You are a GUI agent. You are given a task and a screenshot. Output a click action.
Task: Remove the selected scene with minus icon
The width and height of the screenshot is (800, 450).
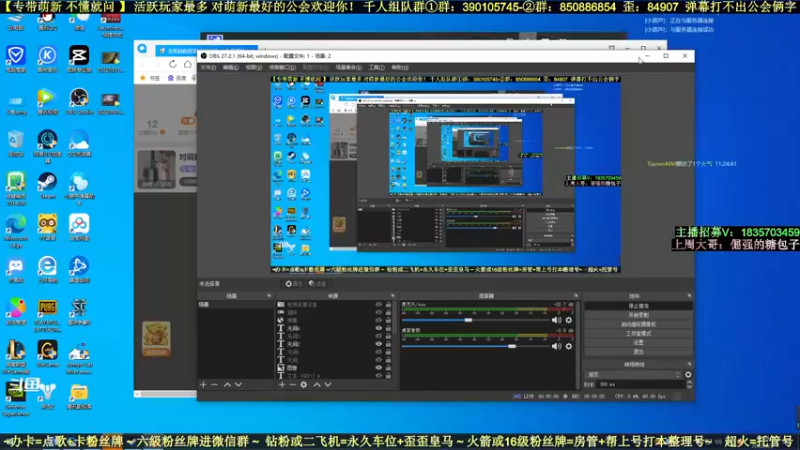pyautogui.click(x=214, y=385)
